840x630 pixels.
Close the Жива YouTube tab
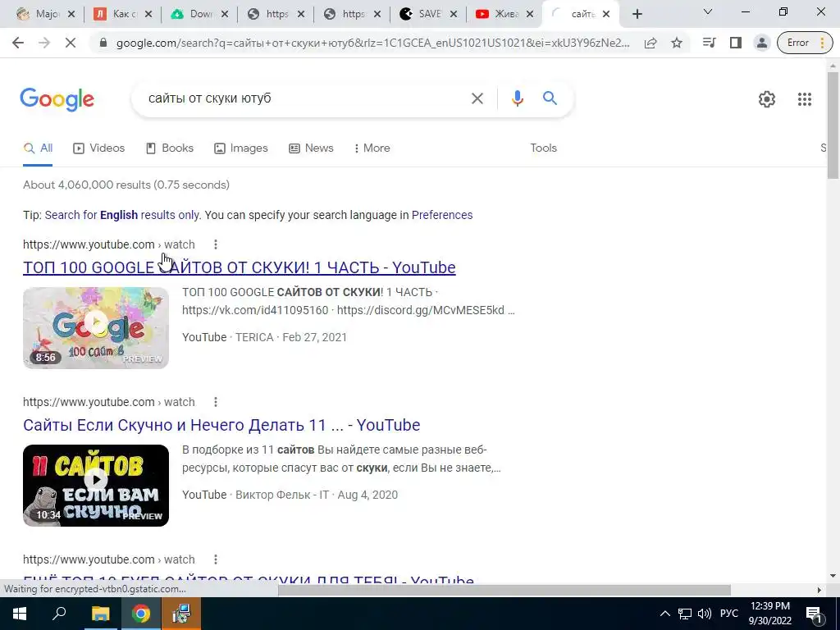coord(530,15)
